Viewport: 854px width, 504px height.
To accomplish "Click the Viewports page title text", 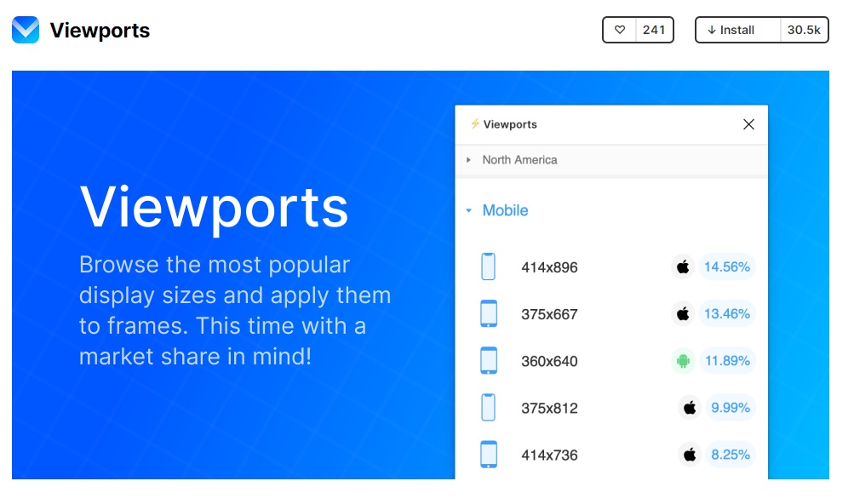I will (x=100, y=30).
